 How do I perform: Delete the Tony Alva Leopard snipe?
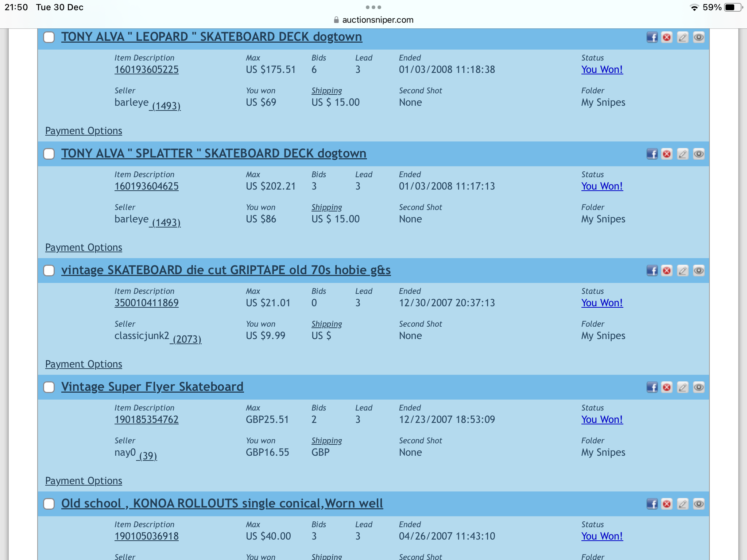point(667,37)
